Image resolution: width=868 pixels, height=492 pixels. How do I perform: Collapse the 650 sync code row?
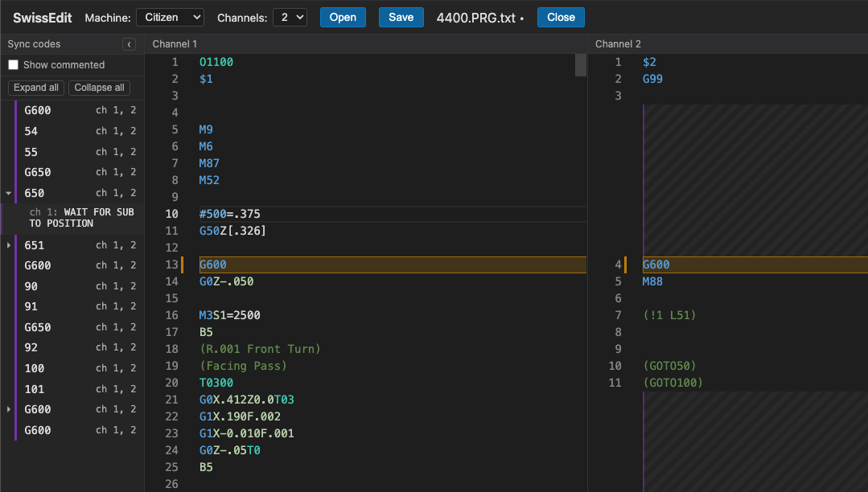pos(8,193)
